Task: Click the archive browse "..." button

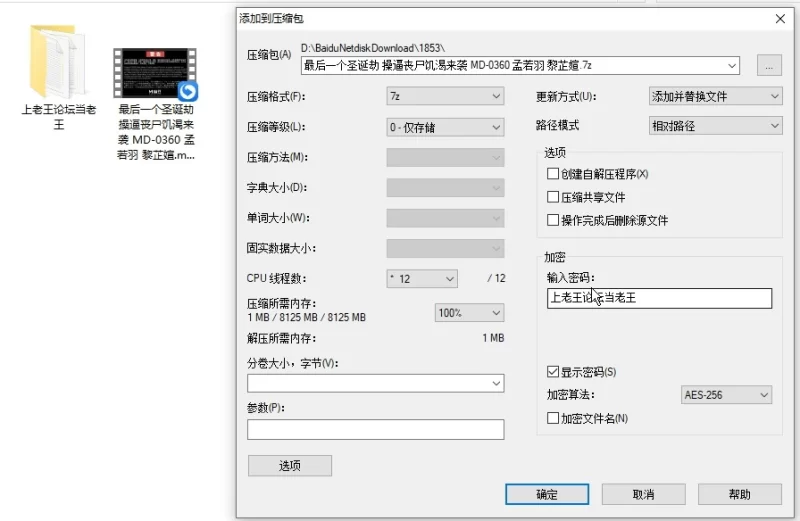Action: pyautogui.click(x=769, y=65)
